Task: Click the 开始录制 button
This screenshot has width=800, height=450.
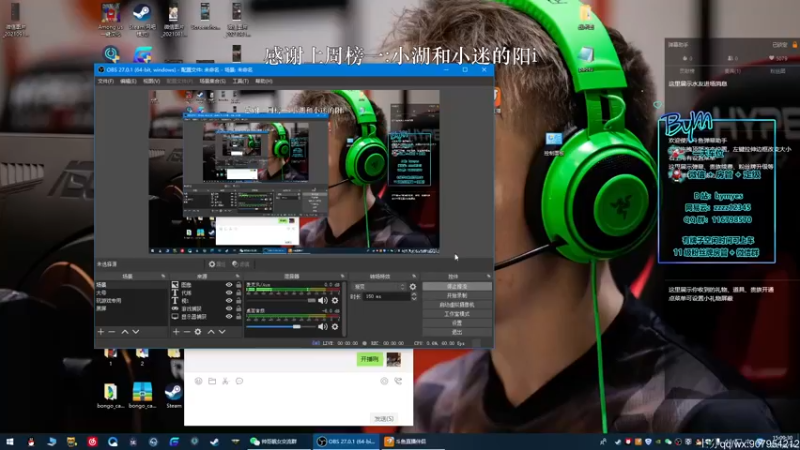Action: coord(457,295)
